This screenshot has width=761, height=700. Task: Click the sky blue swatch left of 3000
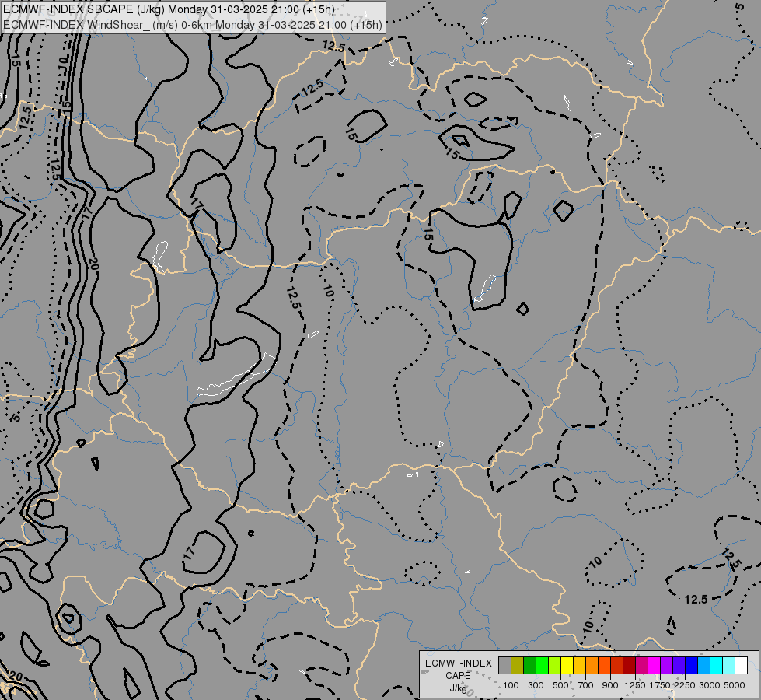pyautogui.click(x=703, y=665)
